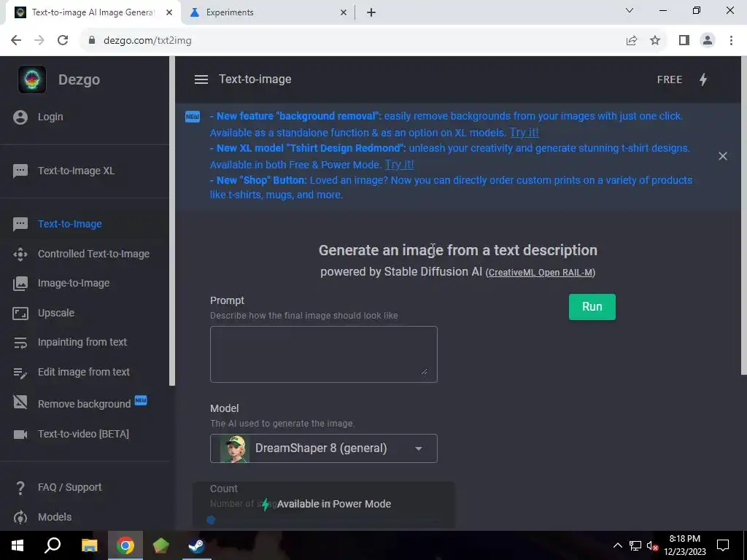Follow background removal Try it! link
747x560 pixels.
pyautogui.click(x=524, y=133)
